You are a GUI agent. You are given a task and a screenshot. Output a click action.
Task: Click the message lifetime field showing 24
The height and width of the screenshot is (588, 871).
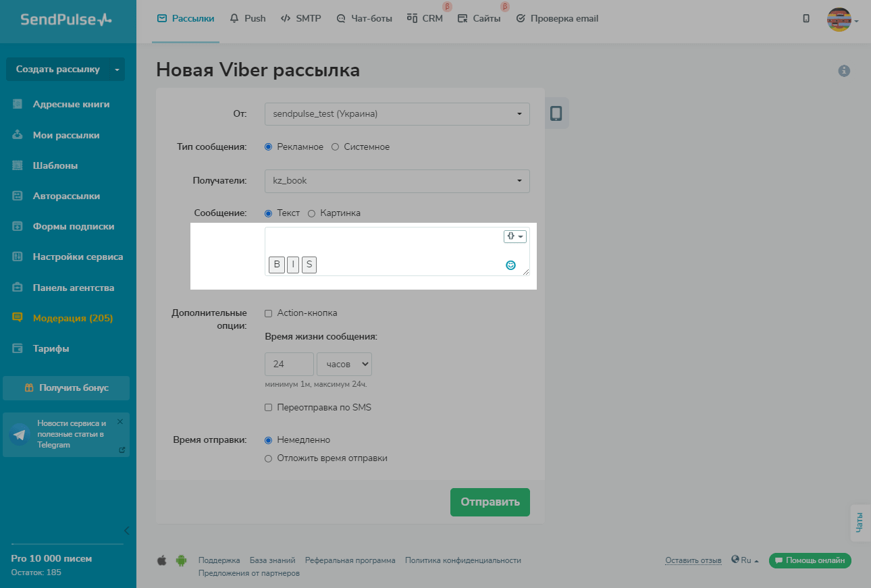(x=290, y=364)
